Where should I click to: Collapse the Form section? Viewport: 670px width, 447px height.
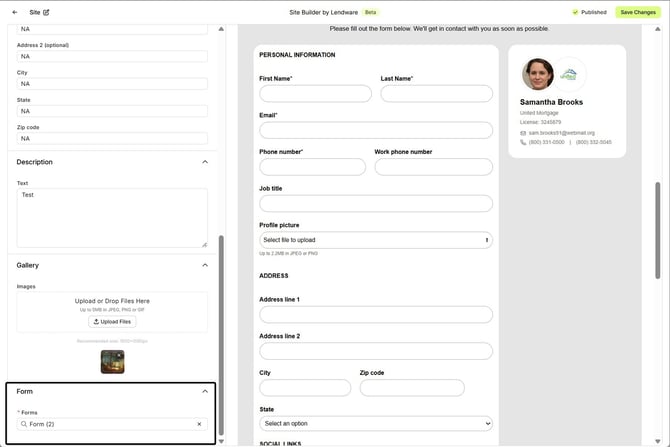click(205, 391)
